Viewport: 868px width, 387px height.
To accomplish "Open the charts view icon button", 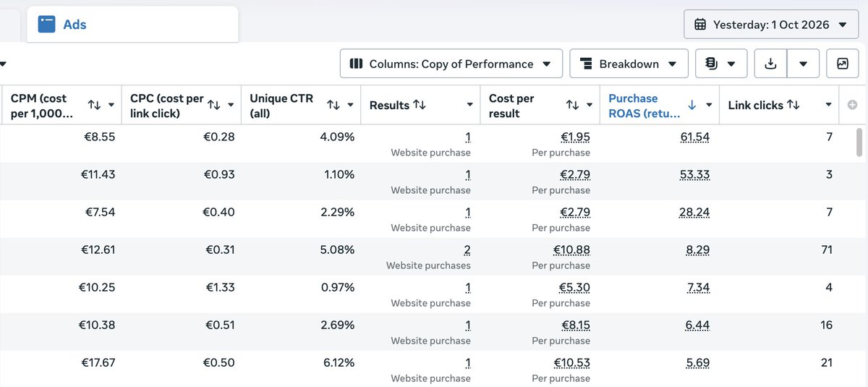I will coord(842,64).
